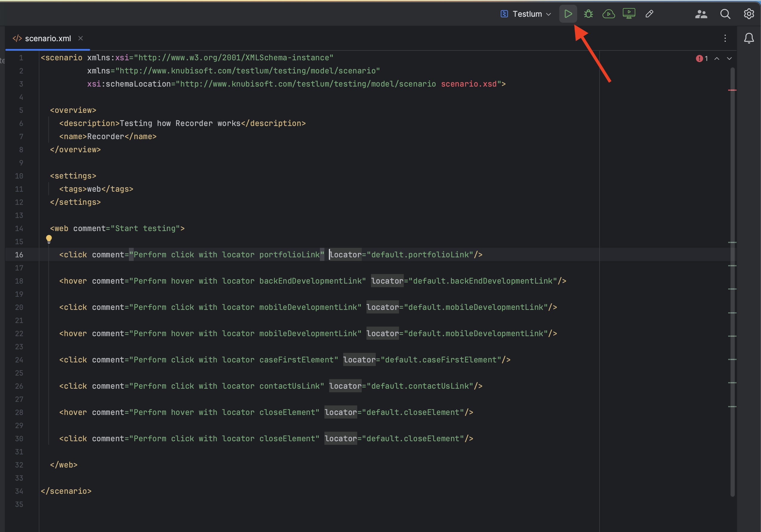Click locator "default.caseFirstElement" value
This screenshot has width=761, height=532.
441,360
